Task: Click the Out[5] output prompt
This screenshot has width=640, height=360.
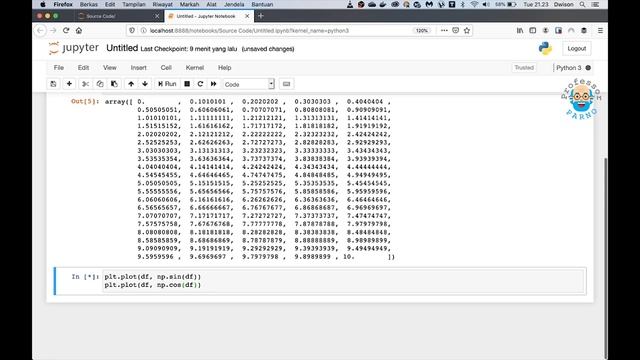Action: pyautogui.click(x=85, y=101)
